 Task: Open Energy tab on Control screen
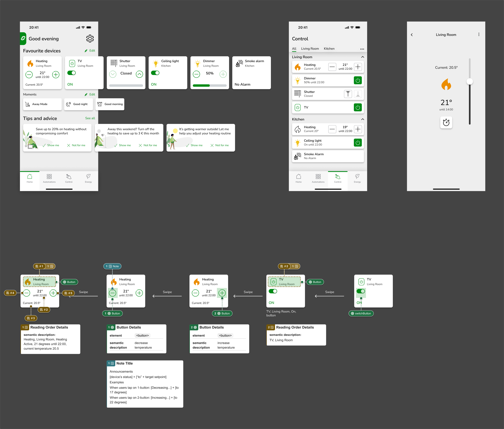[x=357, y=178]
